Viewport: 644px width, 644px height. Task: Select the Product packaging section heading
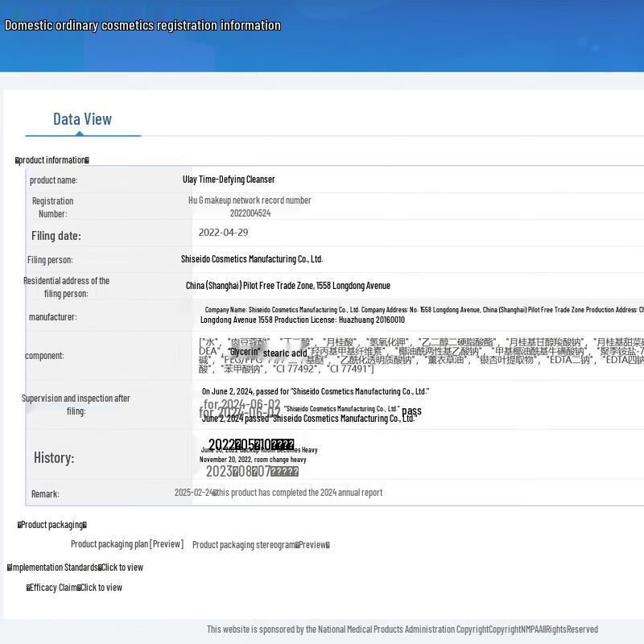[52, 525]
